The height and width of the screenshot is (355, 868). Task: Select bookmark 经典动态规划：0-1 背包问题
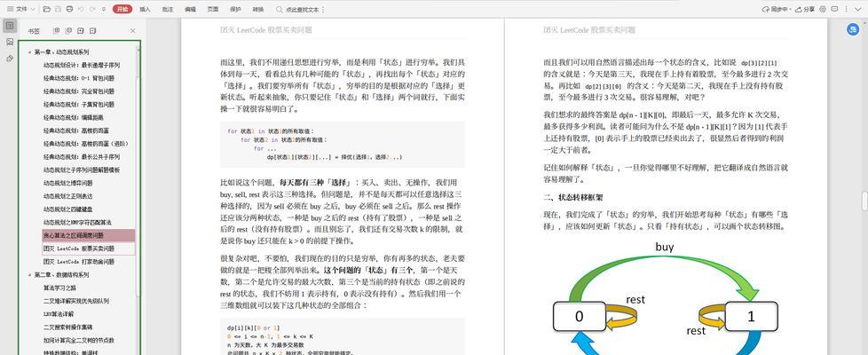click(x=79, y=78)
